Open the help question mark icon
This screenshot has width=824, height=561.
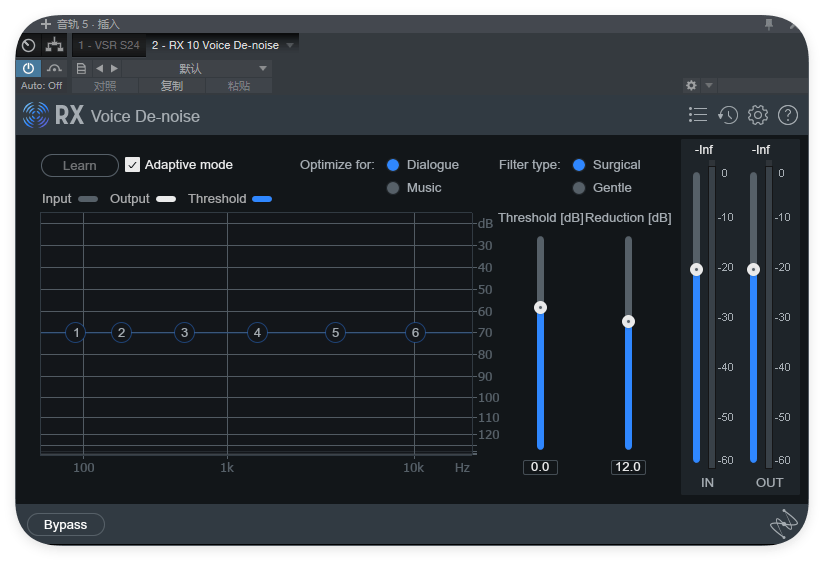coord(788,115)
